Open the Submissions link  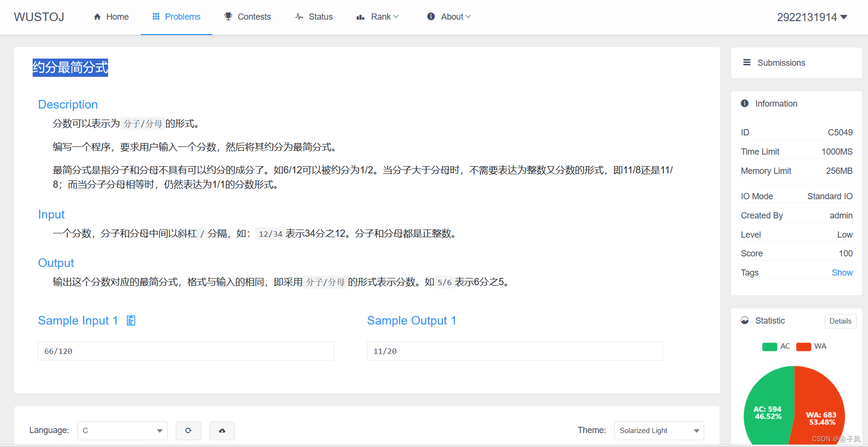781,63
